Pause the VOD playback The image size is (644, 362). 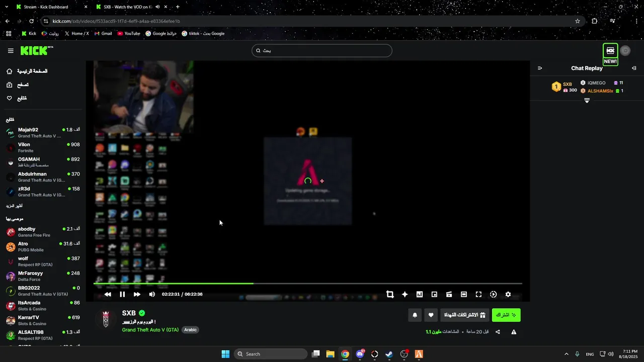click(x=122, y=294)
